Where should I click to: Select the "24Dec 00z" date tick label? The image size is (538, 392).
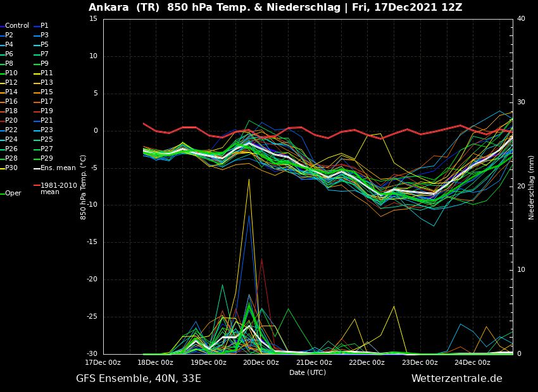[x=473, y=362]
